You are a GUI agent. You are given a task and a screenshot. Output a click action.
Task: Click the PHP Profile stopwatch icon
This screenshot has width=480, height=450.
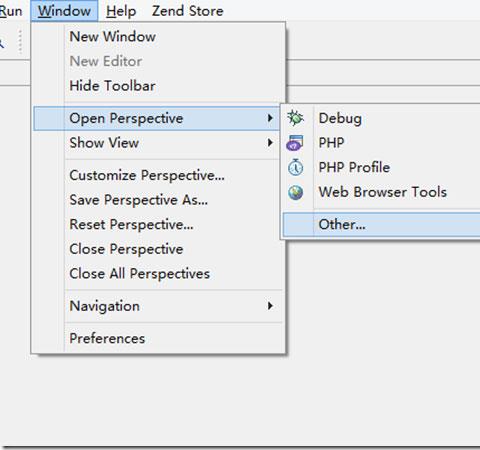coord(295,167)
